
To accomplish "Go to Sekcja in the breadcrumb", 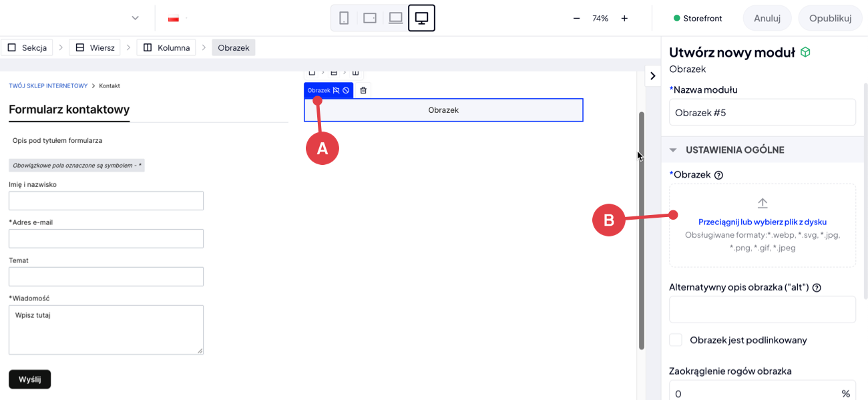I will click(27, 47).
